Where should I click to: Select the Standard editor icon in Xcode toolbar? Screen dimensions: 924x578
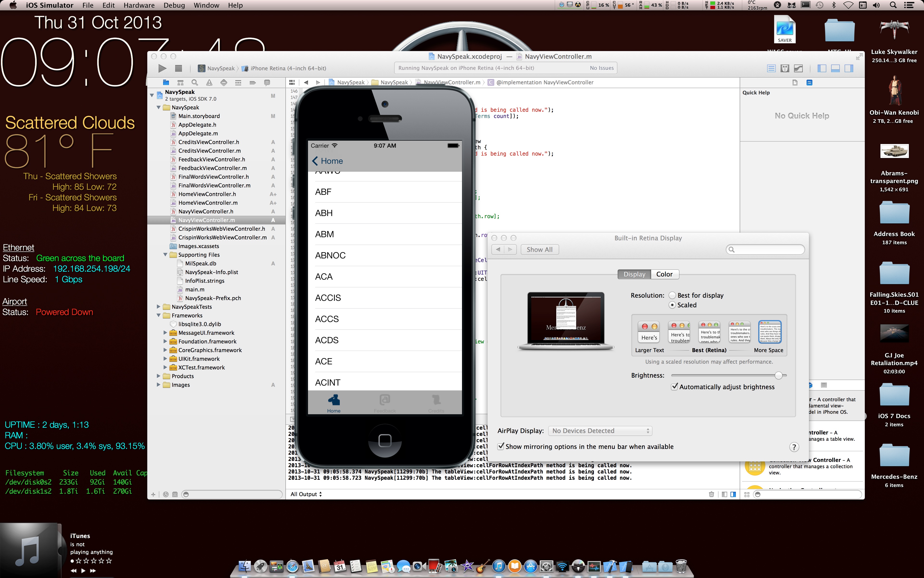point(771,68)
